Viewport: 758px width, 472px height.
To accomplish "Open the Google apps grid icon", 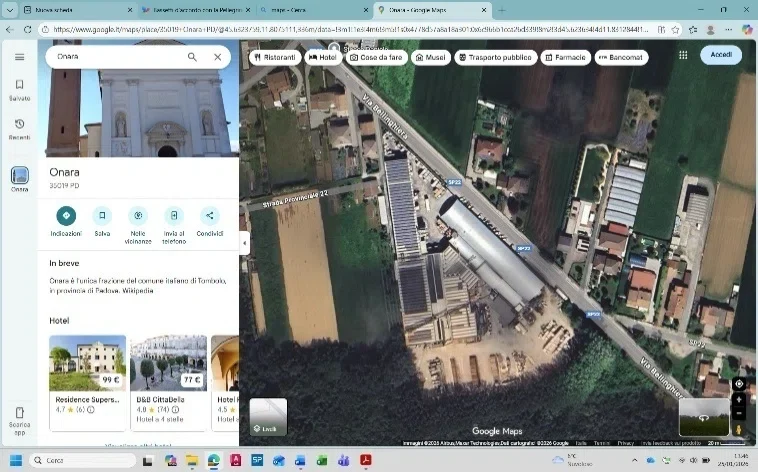I will [683, 55].
